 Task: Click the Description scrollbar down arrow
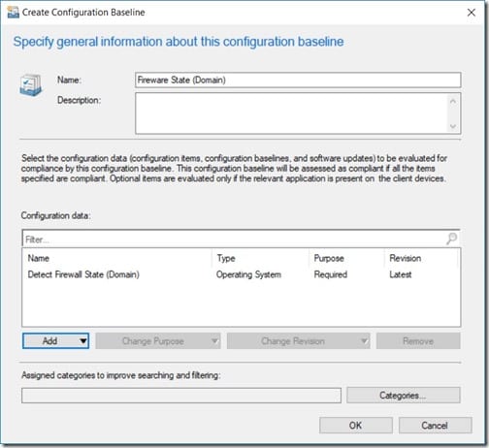tap(453, 126)
